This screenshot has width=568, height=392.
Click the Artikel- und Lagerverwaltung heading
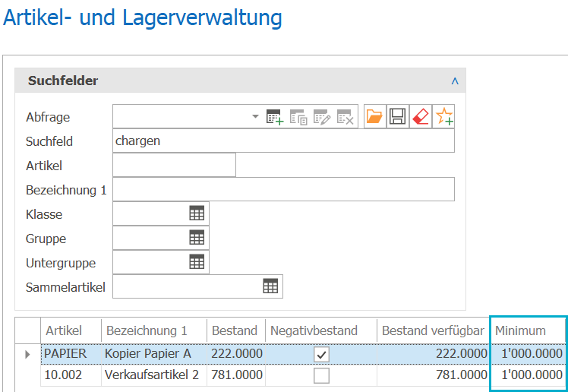click(x=142, y=17)
